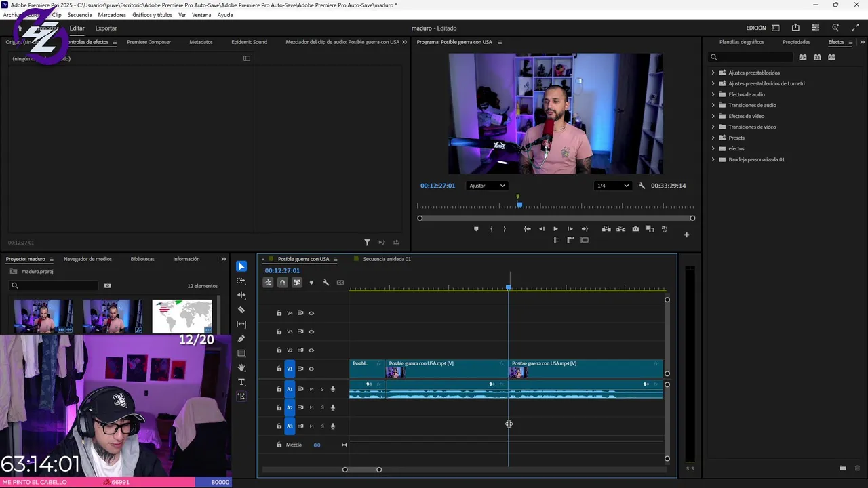Click the closed captions CC timeline button
This screenshot has height=488, width=868.
pyautogui.click(x=340, y=283)
